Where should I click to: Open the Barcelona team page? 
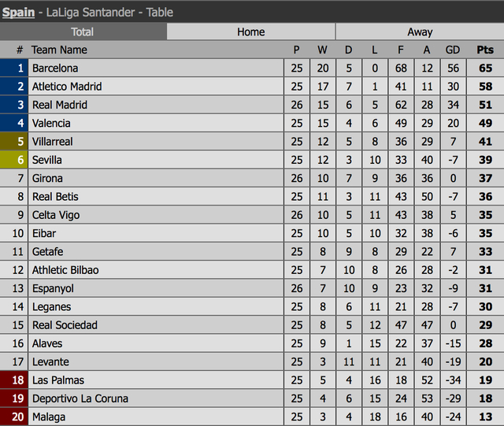coord(55,69)
